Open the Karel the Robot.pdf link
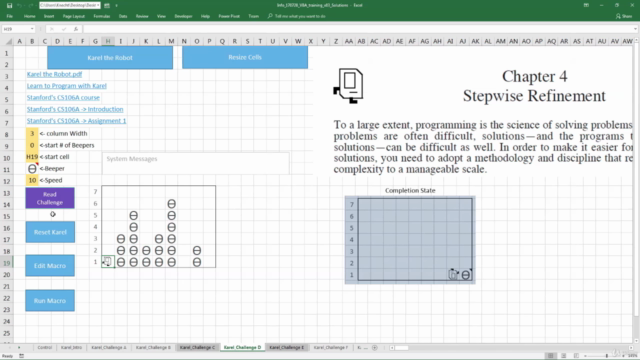This screenshot has height=360, width=640. [54, 74]
